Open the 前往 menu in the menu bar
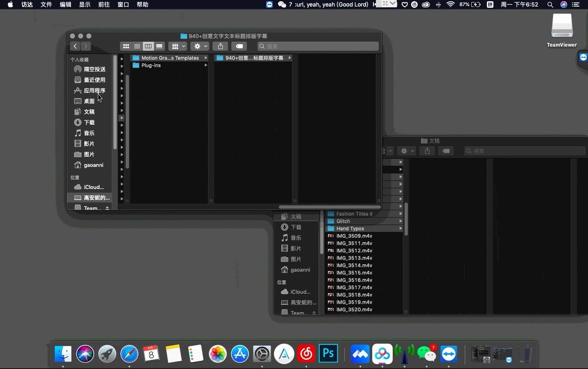588x369 pixels. (104, 5)
